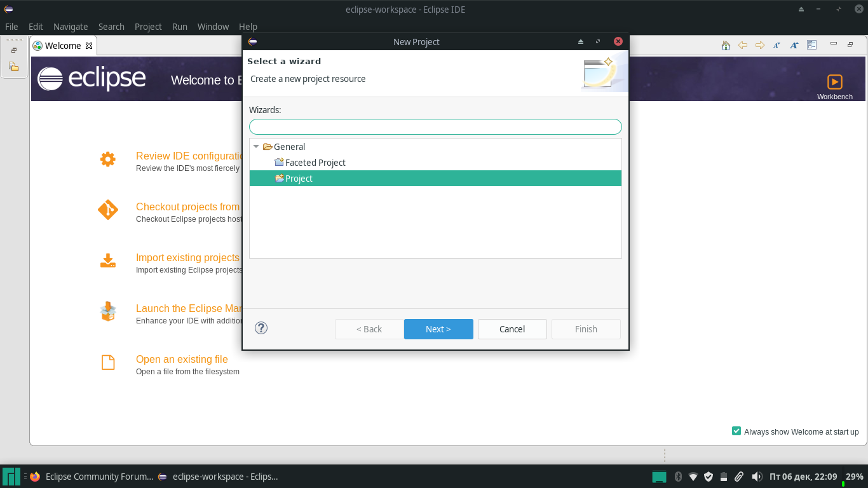868x488 pixels.
Task: Click the green show-desktop tray icon
Action: click(x=660, y=477)
